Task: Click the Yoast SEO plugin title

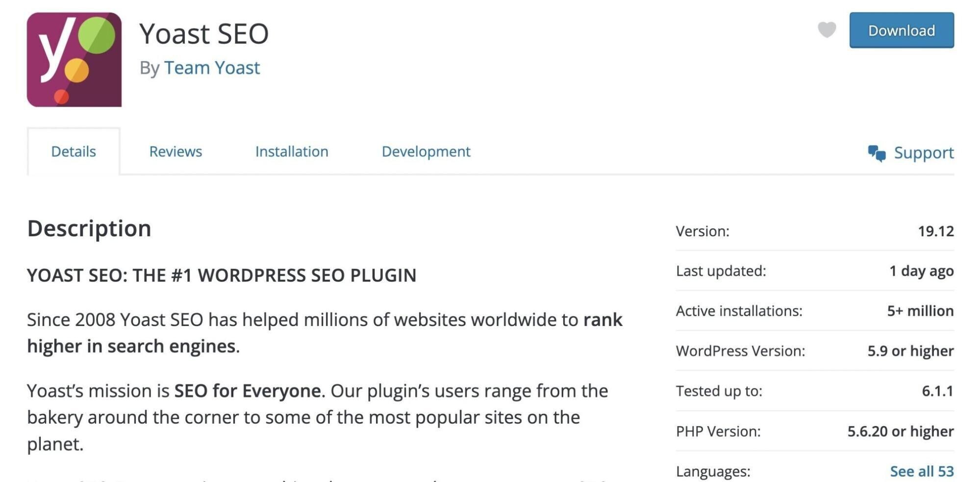Action: [x=204, y=33]
